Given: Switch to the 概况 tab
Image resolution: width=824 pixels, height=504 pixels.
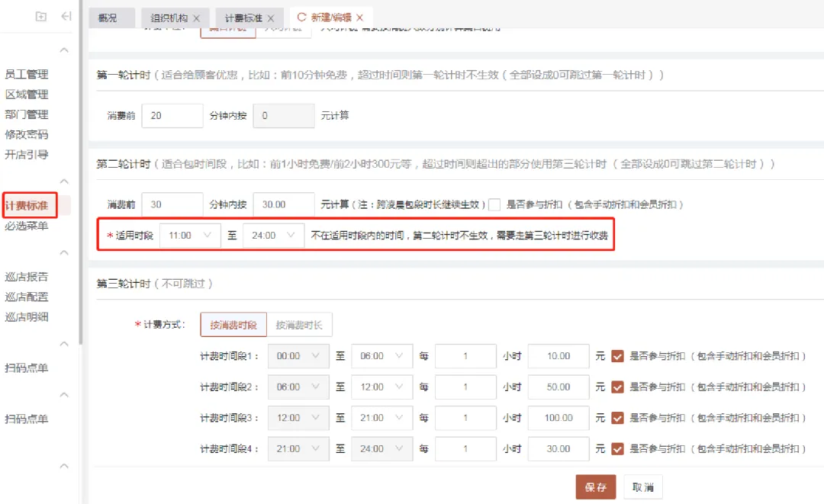Looking at the screenshot, I should [x=108, y=18].
